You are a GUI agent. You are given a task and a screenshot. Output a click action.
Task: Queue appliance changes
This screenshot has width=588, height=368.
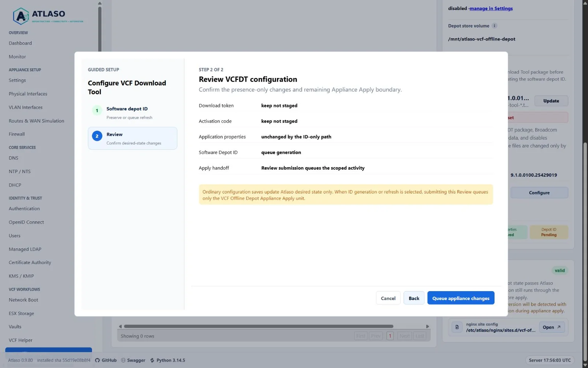(460, 298)
